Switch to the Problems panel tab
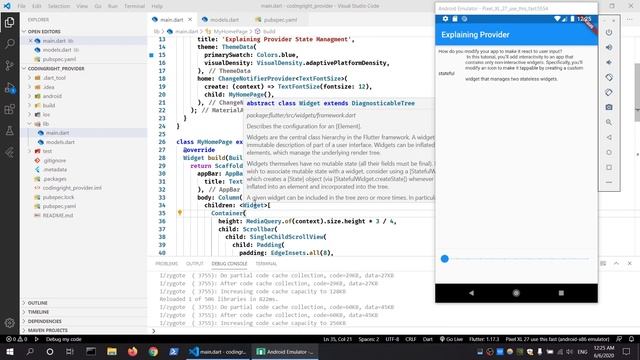 [167, 264]
